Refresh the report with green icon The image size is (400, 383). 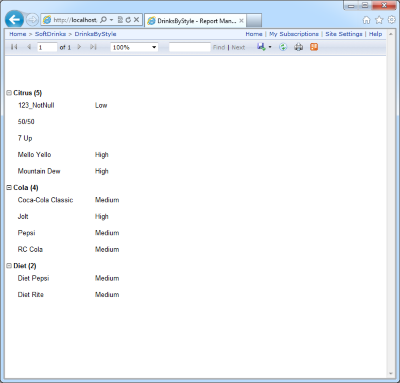click(283, 47)
